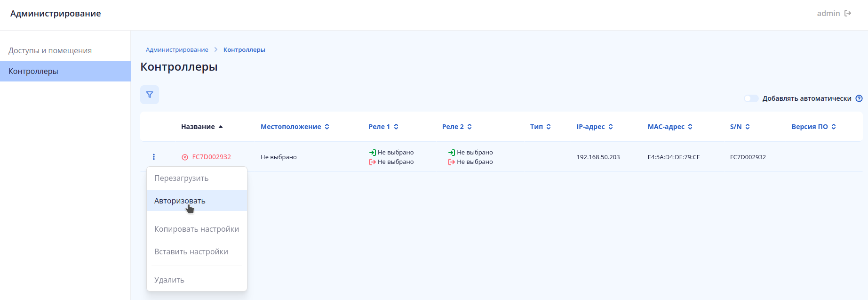Select Авторизовать from the context menu

click(x=180, y=201)
